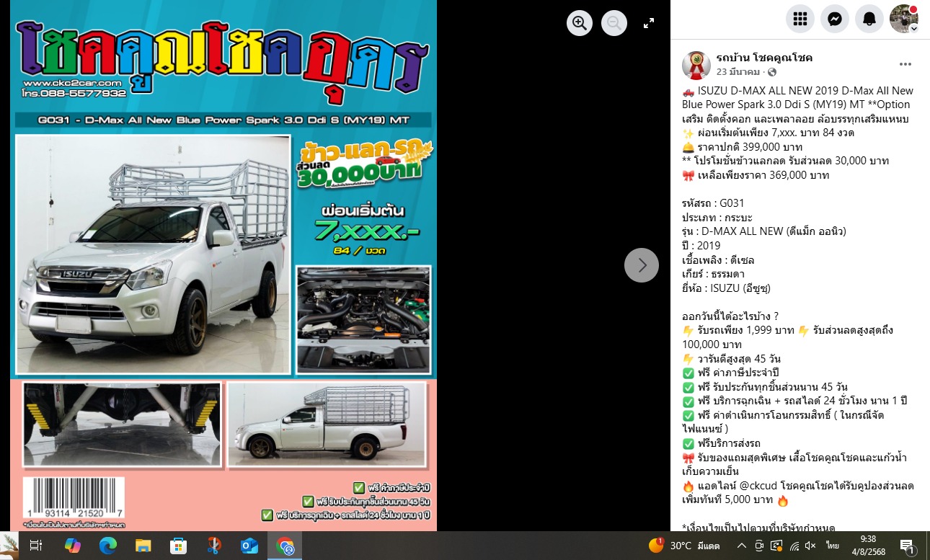
Task: Click the เชื้อเพลิง : ดีเซล line
Action: coord(718,259)
